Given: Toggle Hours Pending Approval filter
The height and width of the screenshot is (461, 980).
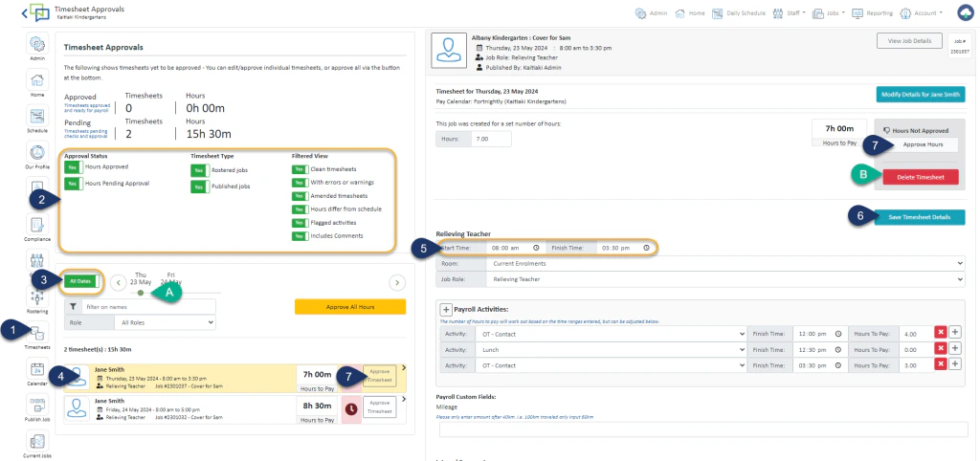Looking at the screenshot, I should tap(74, 184).
